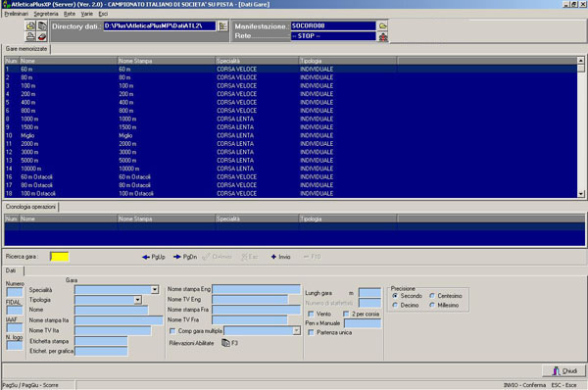Open the Esci menu
The width and height of the screenshot is (588, 390).
click(x=103, y=14)
